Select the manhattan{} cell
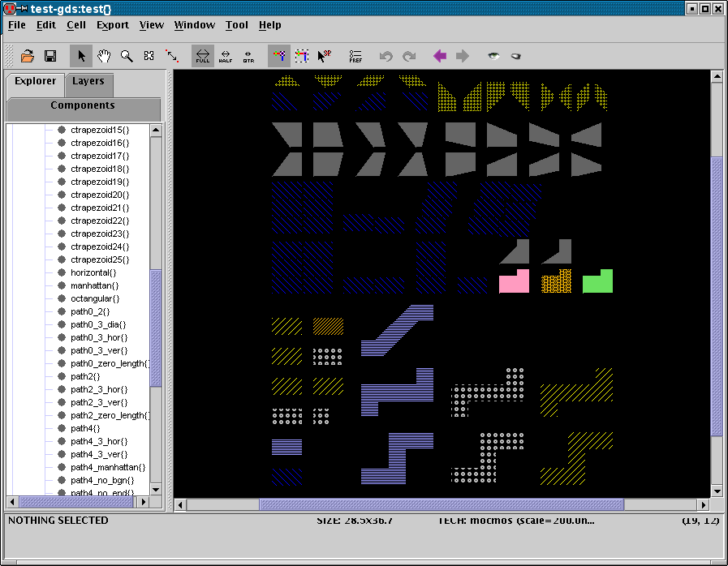728x566 pixels. click(95, 285)
